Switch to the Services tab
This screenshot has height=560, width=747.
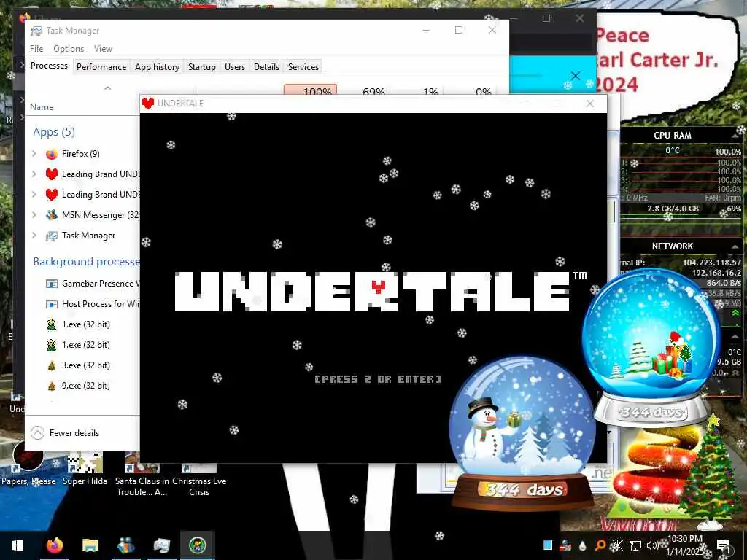point(303,67)
